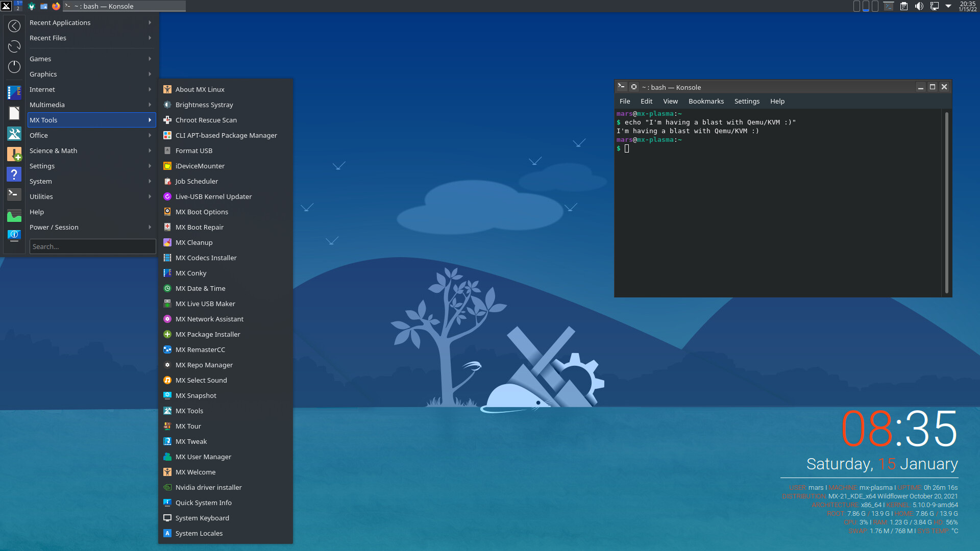
Task: Launch iDeviceMounter
Action: (x=225, y=166)
